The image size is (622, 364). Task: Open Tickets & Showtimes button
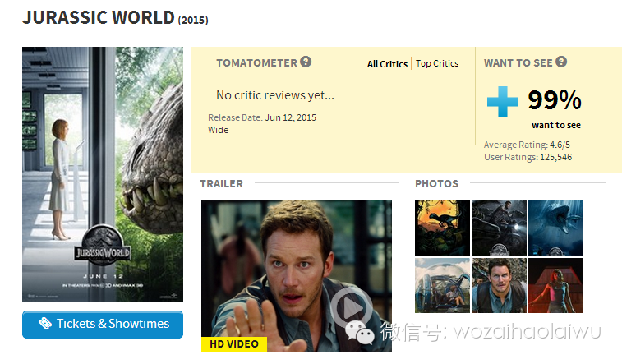point(103,325)
